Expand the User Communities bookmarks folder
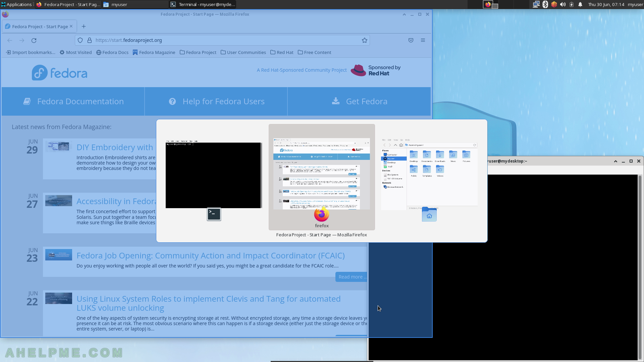This screenshot has height=362, width=644. [x=243, y=52]
